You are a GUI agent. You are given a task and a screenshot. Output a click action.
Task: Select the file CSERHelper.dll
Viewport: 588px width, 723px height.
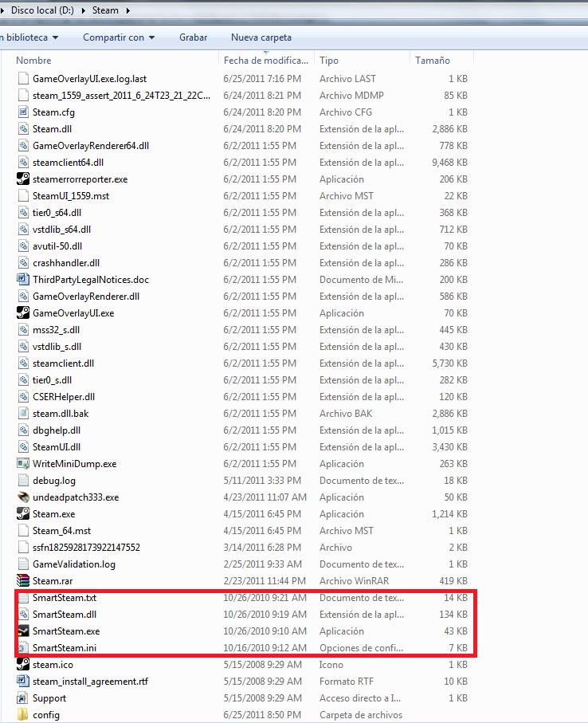click(x=64, y=396)
